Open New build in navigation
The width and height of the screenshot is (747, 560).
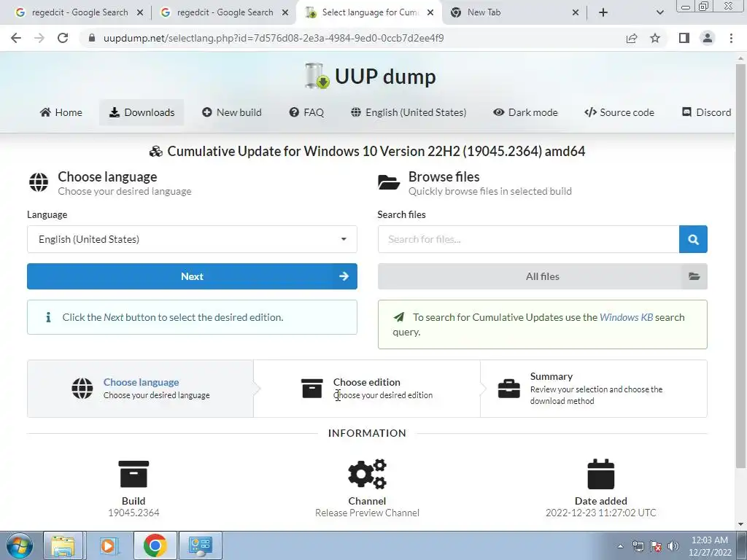(231, 112)
